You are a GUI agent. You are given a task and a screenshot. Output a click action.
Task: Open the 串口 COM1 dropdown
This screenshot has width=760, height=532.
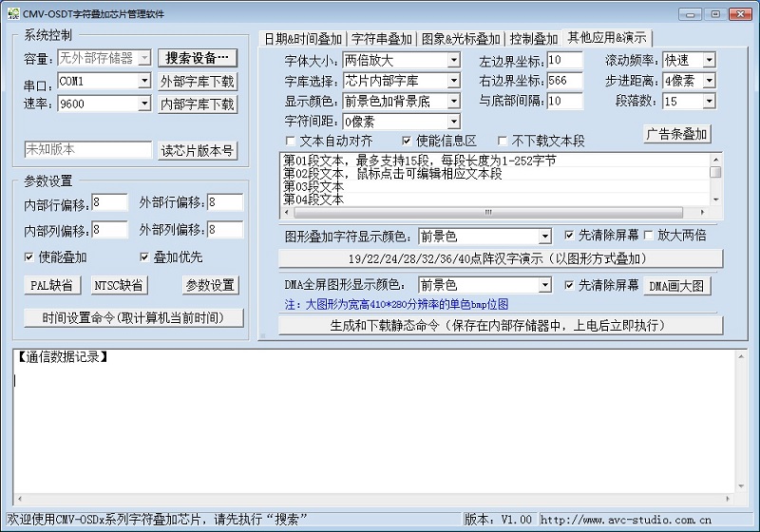click(x=144, y=82)
